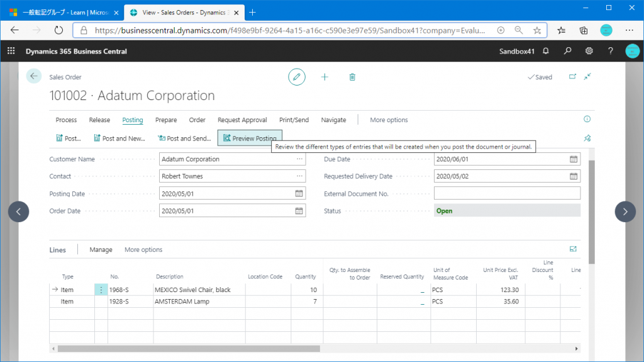The width and height of the screenshot is (644, 362).
Task: Click the user avatar in the Business Central header
Action: (633, 51)
